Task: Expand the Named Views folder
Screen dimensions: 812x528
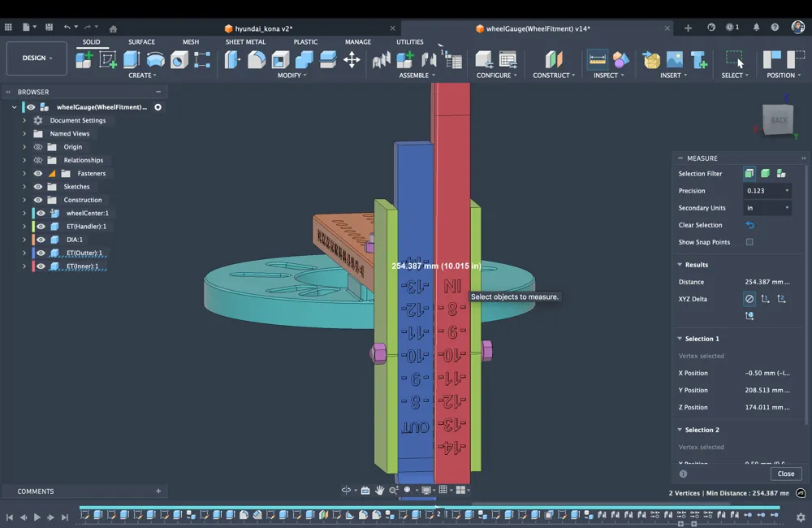Action: (x=24, y=134)
